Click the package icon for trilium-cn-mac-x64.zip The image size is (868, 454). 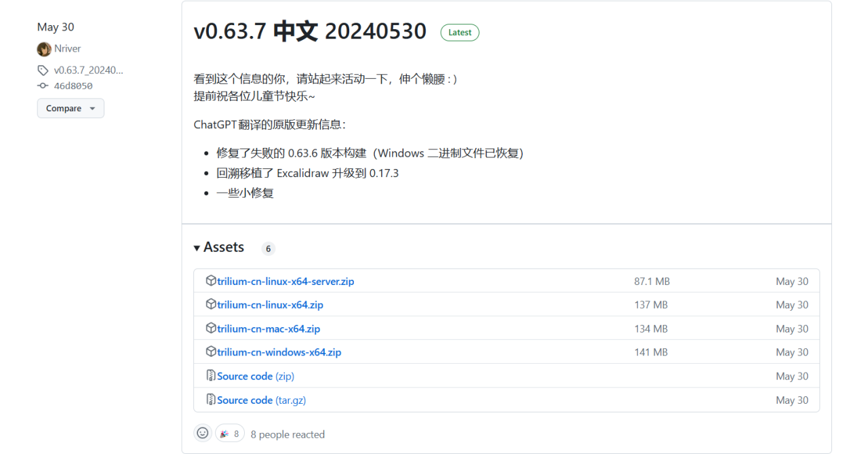coord(211,328)
